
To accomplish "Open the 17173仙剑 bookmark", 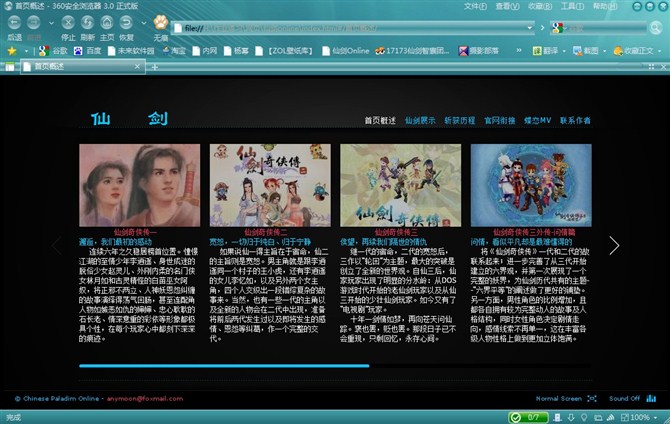I will tap(412, 51).
